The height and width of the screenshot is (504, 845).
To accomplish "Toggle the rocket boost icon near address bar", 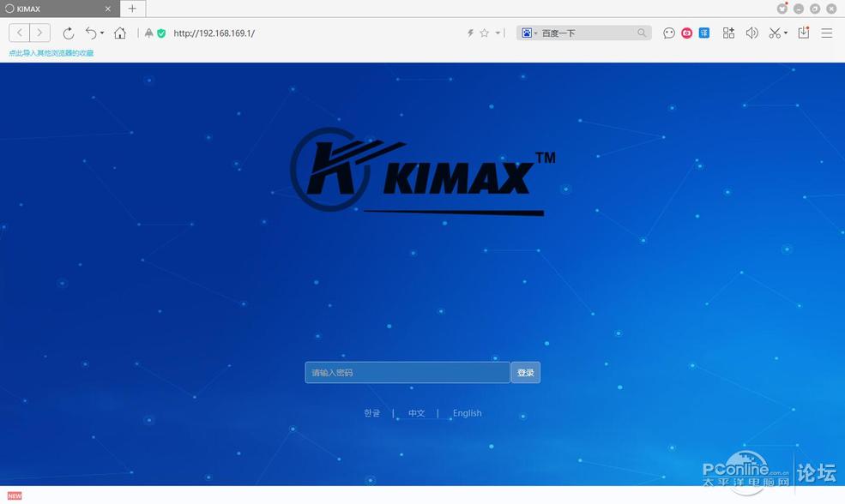I will [x=148, y=33].
